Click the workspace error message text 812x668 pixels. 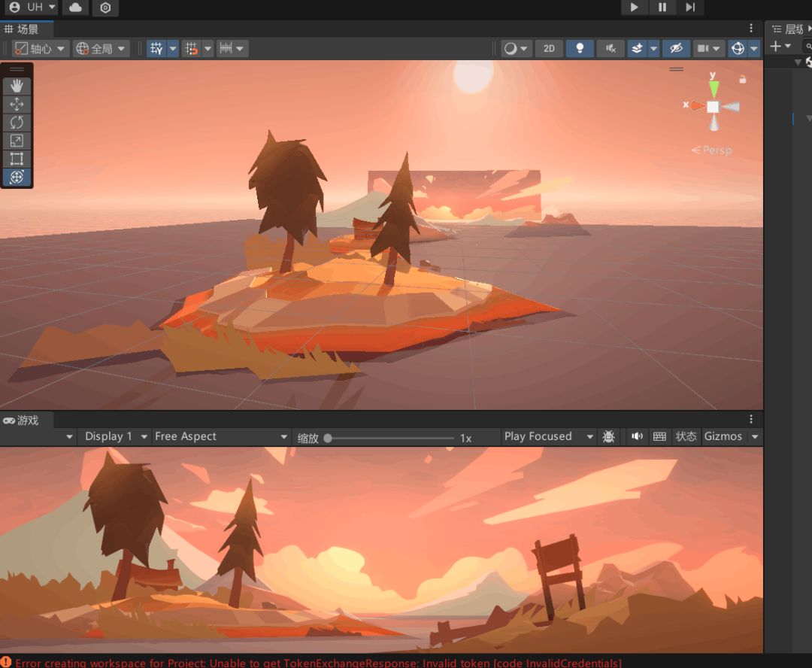pyautogui.click(x=318, y=663)
